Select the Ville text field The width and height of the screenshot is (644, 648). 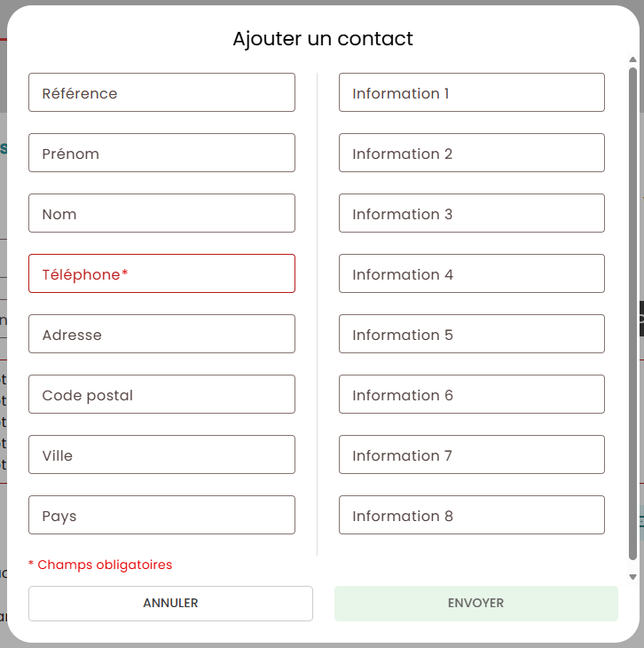click(x=161, y=454)
